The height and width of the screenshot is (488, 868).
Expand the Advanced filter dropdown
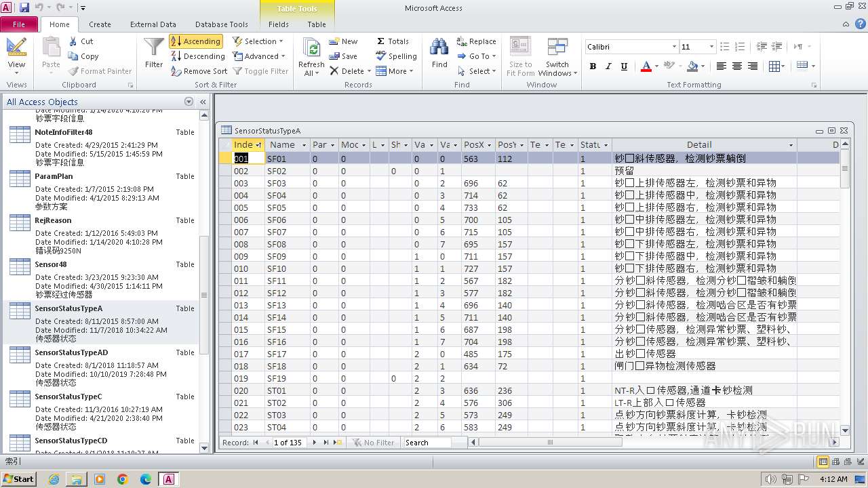(258, 56)
